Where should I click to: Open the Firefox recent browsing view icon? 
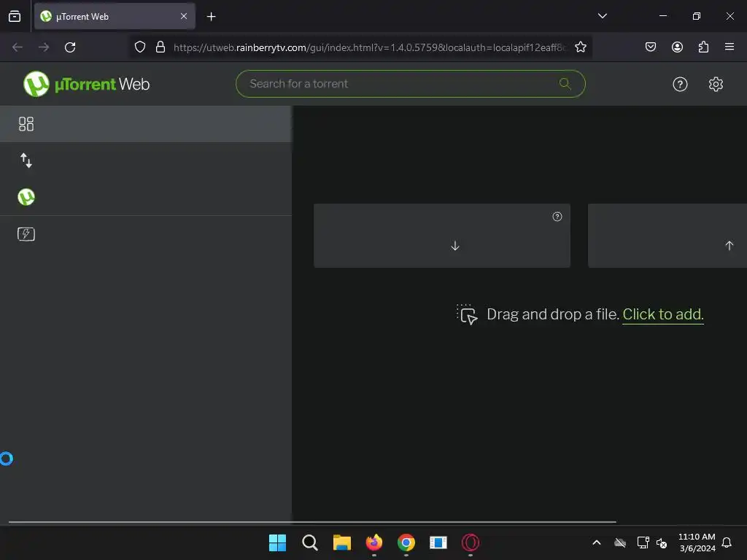coord(15,17)
